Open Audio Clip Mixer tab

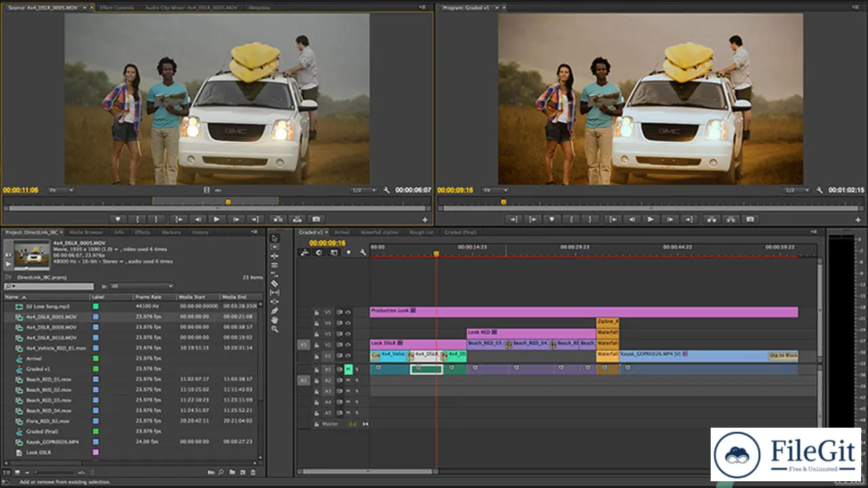point(192,7)
